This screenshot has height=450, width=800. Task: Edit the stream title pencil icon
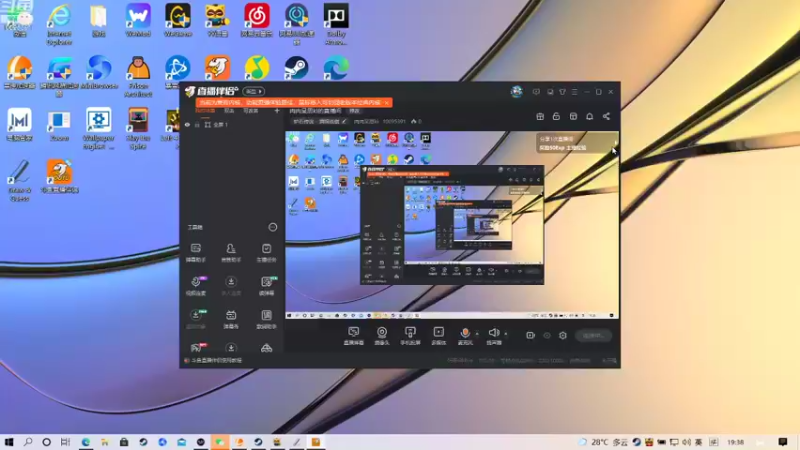pos(344,121)
